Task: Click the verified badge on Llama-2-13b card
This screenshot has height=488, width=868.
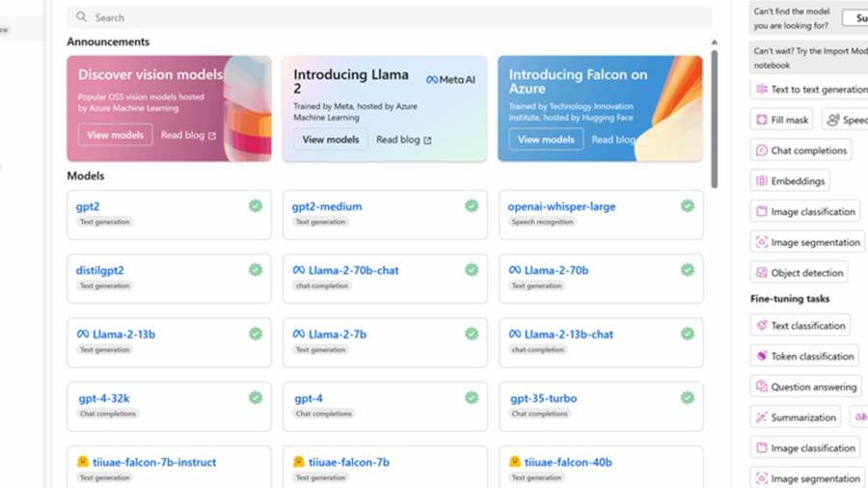Action: (256, 334)
